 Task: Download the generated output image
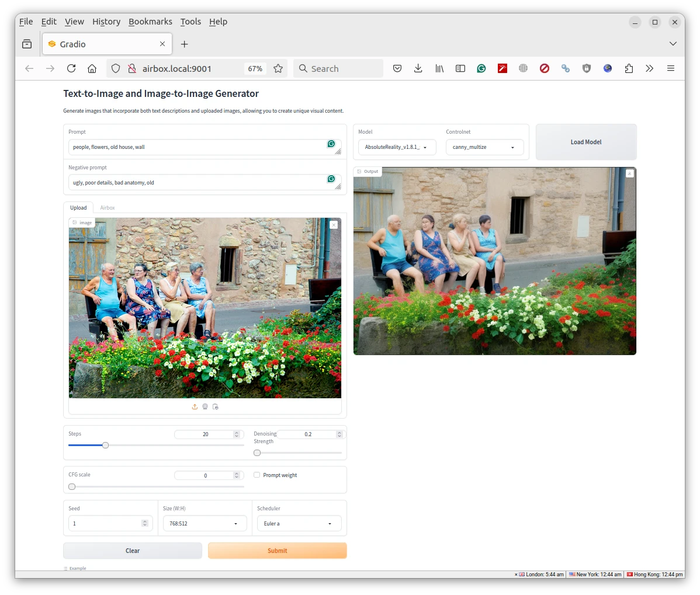pyautogui.click(x=629, y=173)
